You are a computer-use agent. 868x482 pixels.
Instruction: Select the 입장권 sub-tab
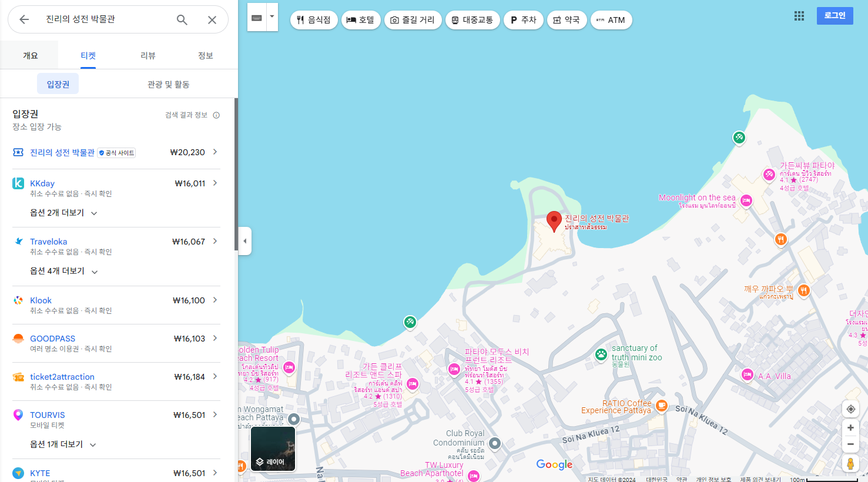coord(58,84)
